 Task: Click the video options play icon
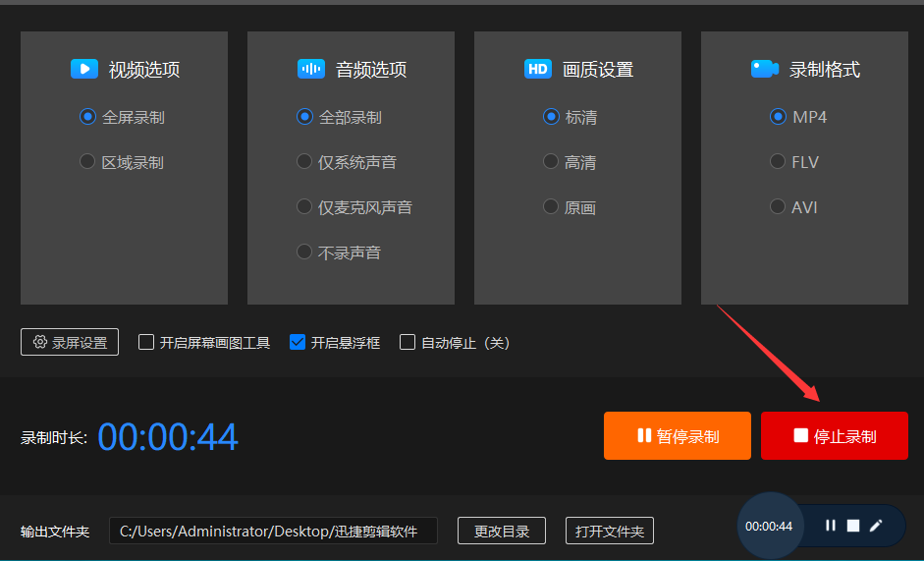tap(84, 69)
